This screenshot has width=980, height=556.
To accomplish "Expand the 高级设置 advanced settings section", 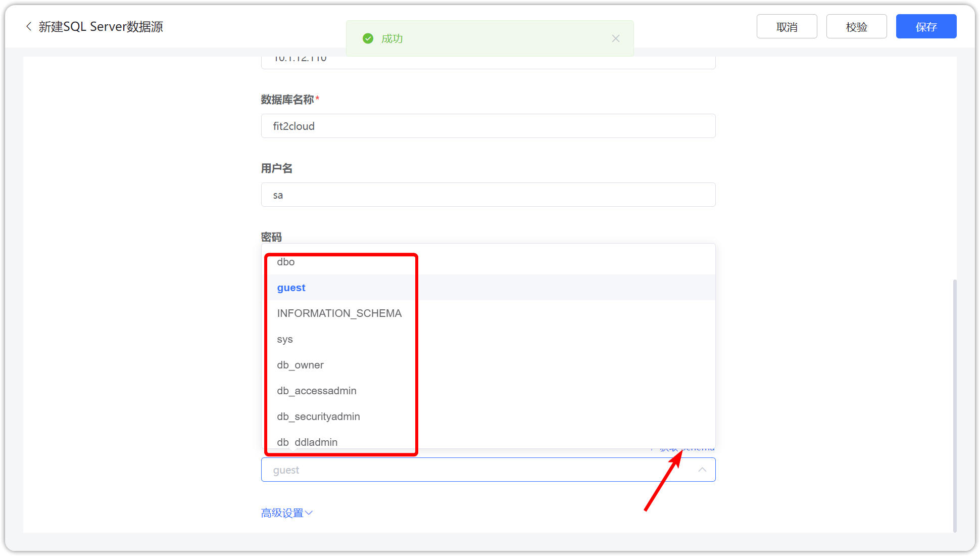I will click(283, 512).
